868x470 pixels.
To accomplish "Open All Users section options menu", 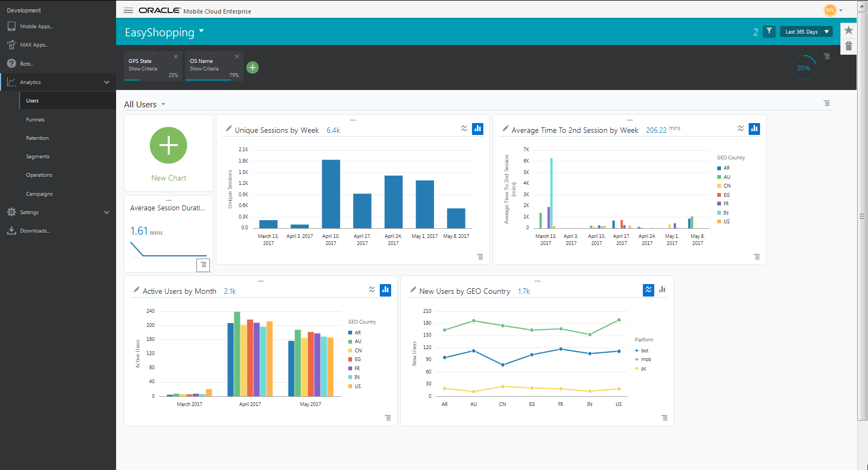I will 826,103.
